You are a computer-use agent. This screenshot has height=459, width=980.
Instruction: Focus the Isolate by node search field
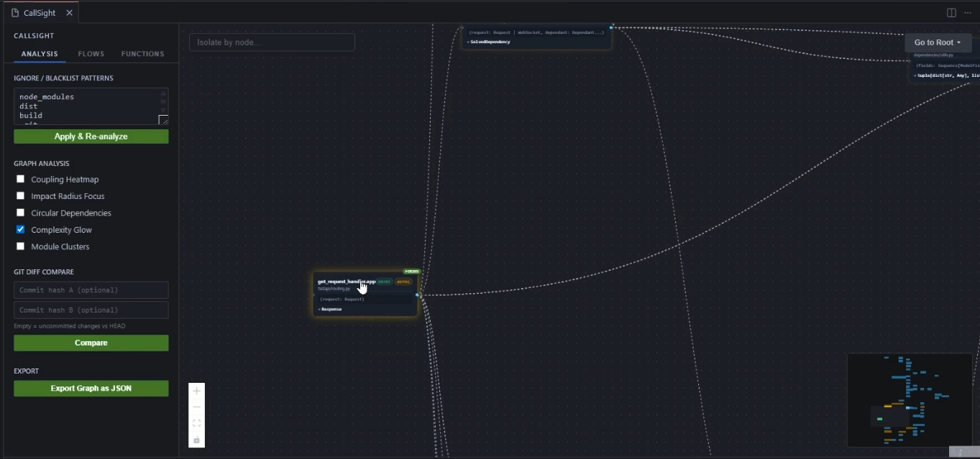pos(272,42)
